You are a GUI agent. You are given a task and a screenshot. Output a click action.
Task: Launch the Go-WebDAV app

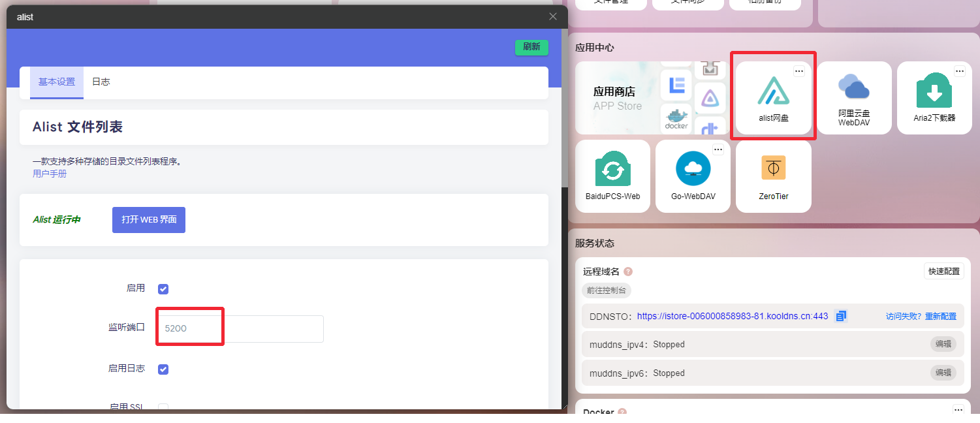[x=693, y=176]
